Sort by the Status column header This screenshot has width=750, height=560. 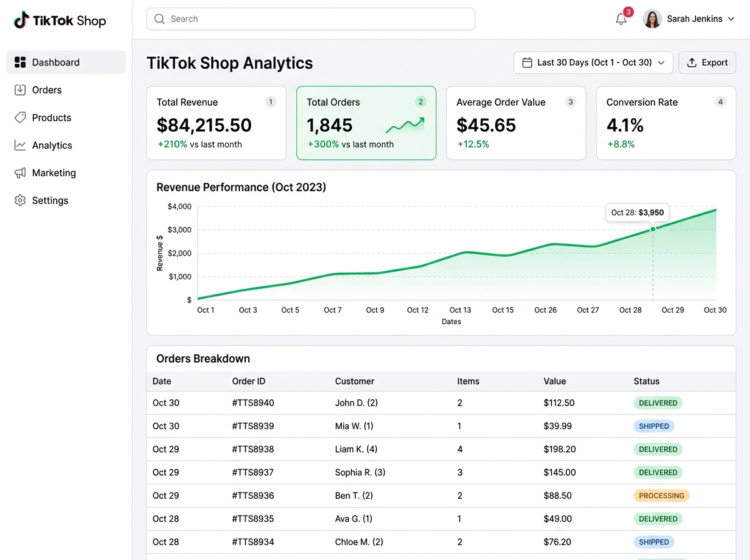coord(646,381)
